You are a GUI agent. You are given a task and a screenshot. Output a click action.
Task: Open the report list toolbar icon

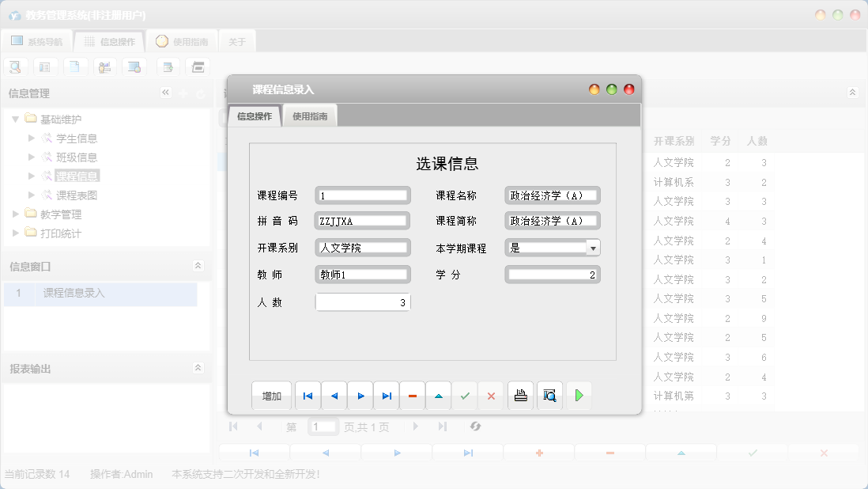tap(45, 66)
